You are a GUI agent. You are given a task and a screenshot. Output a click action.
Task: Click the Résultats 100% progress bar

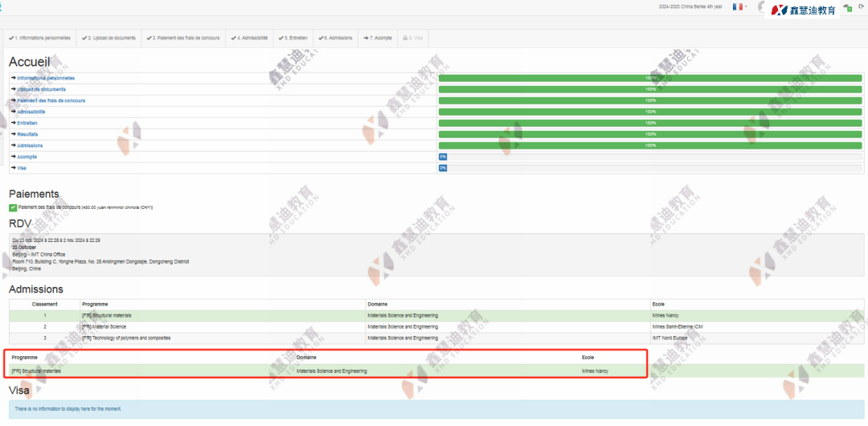tap(650, 134)
